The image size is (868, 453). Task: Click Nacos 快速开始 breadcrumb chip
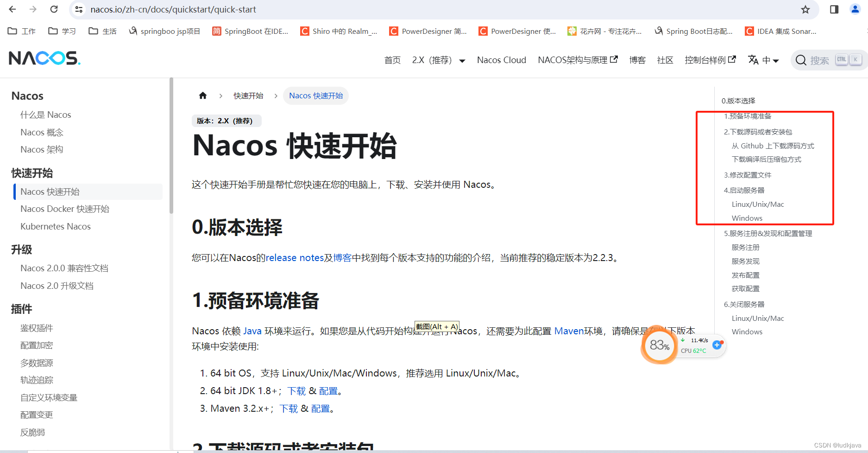pos(316,96)
